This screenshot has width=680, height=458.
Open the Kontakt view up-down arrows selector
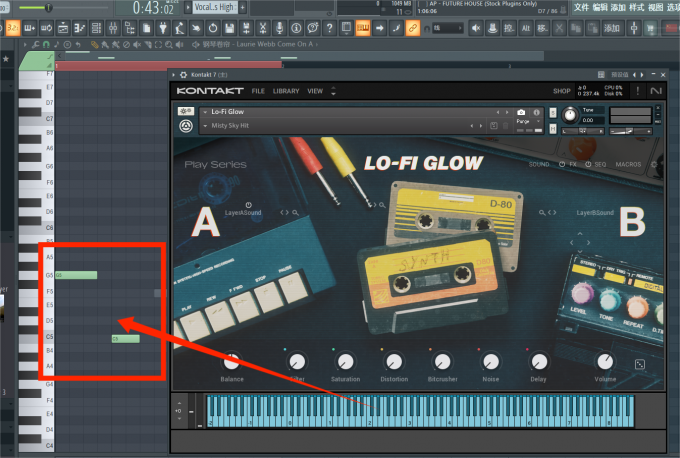[x=333, y=91]
